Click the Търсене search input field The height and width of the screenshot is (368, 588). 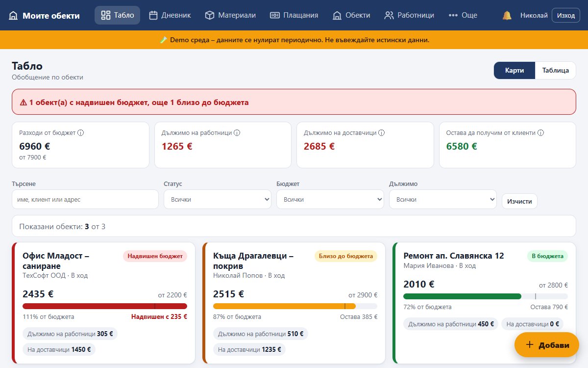click(x=85, y=199)
